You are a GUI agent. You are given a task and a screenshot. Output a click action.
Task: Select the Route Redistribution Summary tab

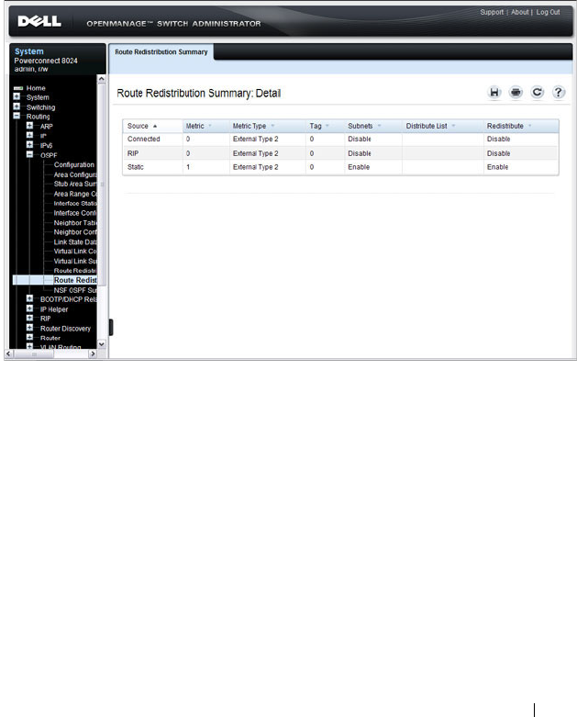click(x=161, y=52)
